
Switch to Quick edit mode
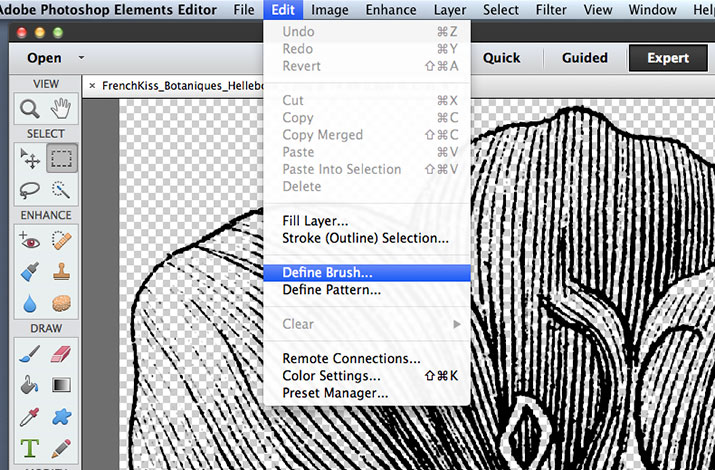point(501,58)
